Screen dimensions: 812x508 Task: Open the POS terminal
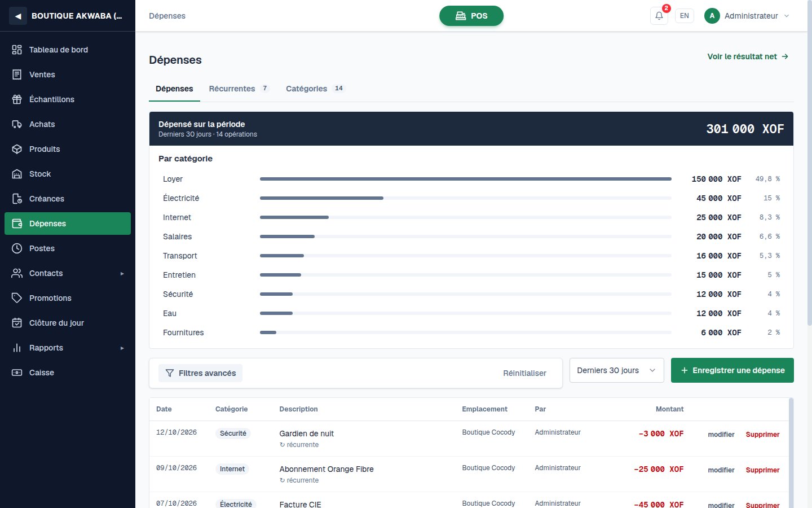(x=471, y=16)
